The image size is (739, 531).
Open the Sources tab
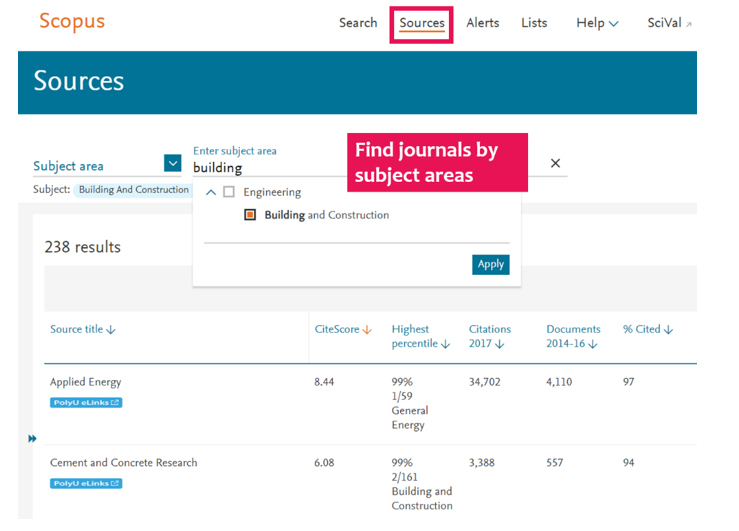pyautogui.click(x=422, y=23)
